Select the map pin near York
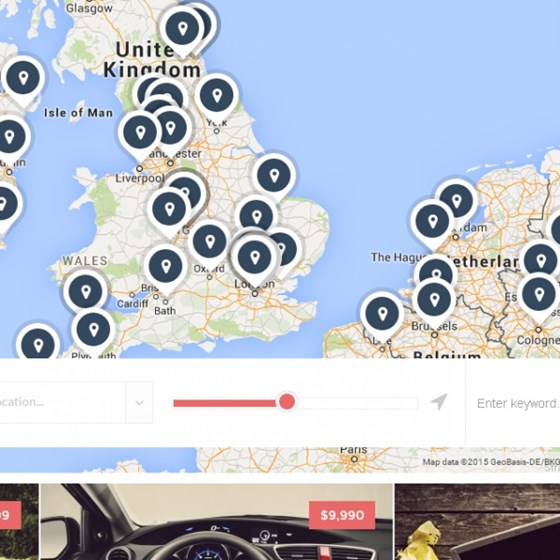The width and height of the screenshot is (560, 560). click(216, 96)
